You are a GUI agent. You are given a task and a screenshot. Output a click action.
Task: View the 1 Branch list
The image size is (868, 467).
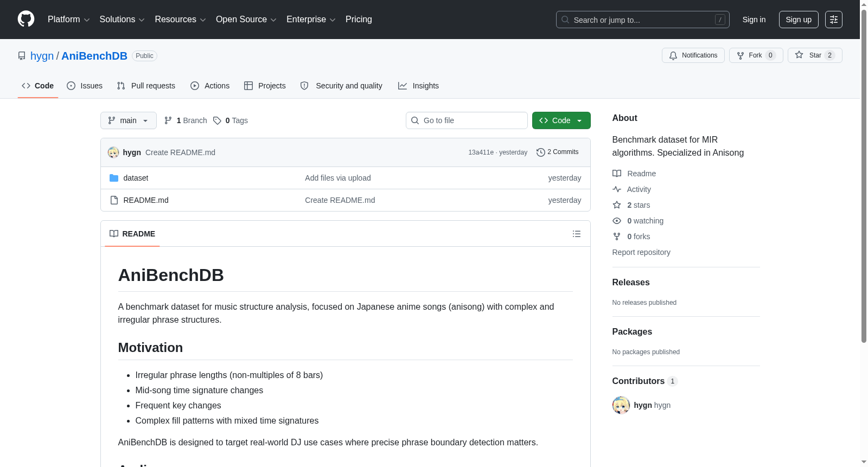pos(186,120)
